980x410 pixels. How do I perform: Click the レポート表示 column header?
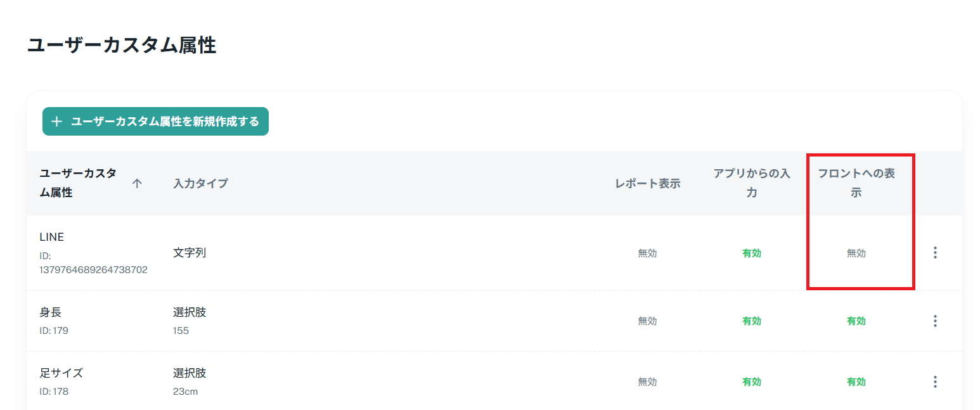pyautogui.click(x=647, y=184)
